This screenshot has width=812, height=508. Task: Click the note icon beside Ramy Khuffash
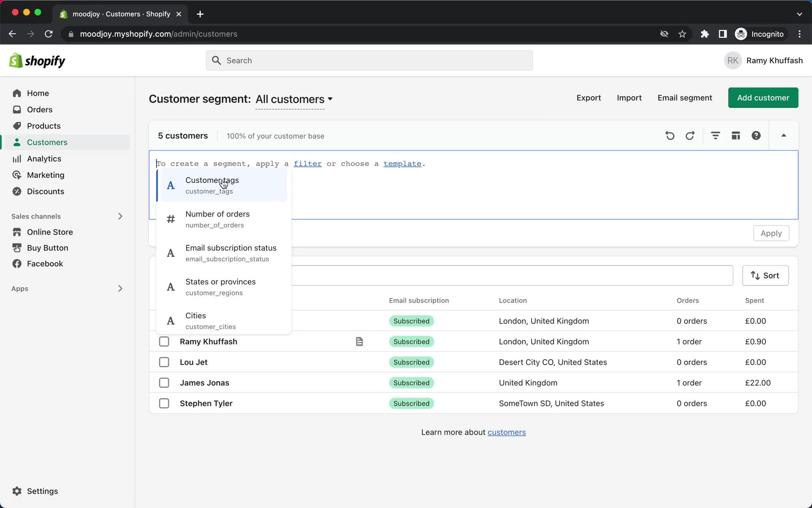pyautogui.click(x=359, y=342)
